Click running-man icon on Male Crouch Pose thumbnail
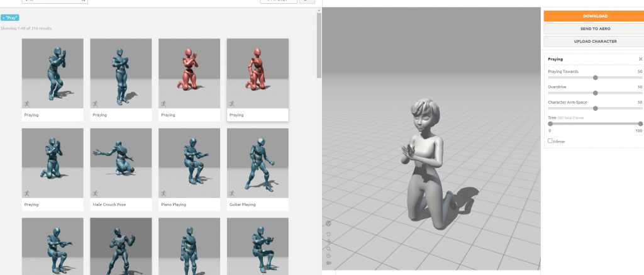This screenshot has width=644, height=275. tap(96, 194)
